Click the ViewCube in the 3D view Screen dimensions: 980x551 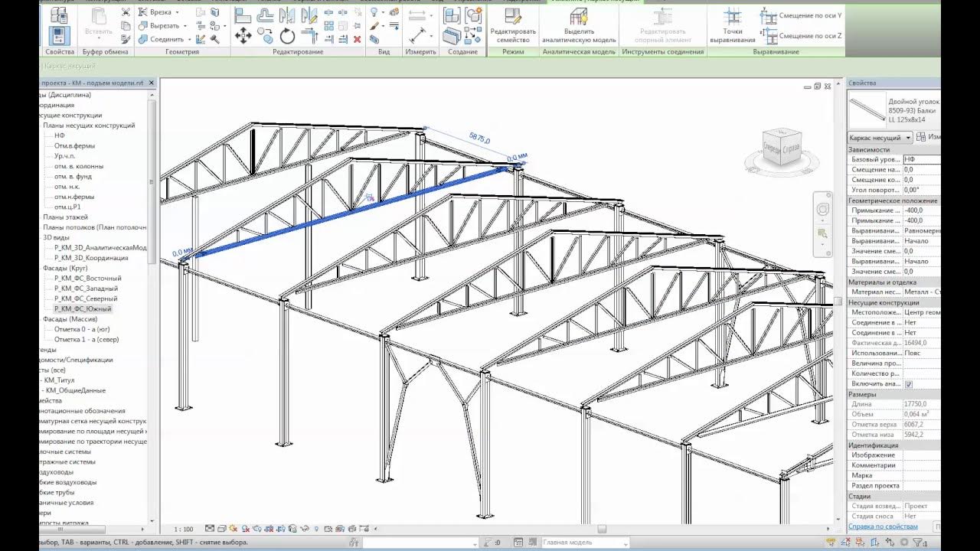click(x=780, y=148)
